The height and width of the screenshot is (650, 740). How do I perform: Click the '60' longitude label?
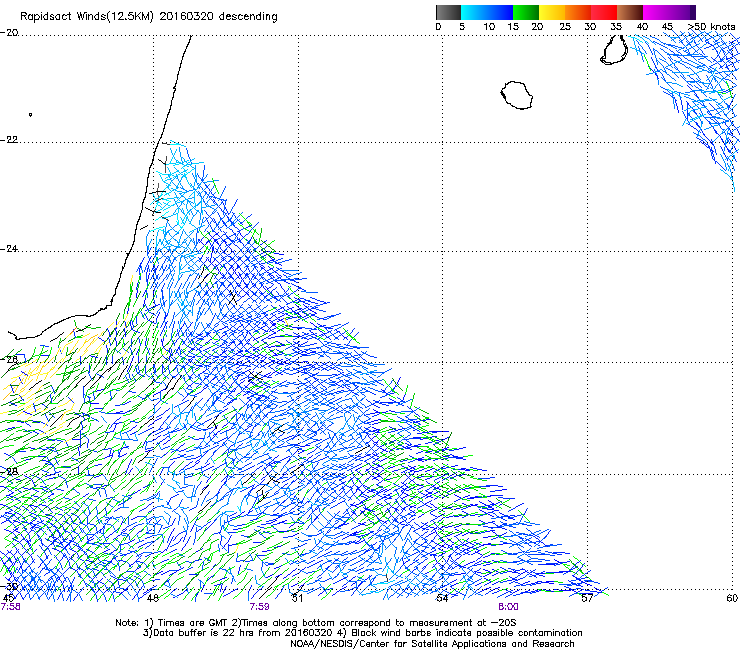(732, 598)
